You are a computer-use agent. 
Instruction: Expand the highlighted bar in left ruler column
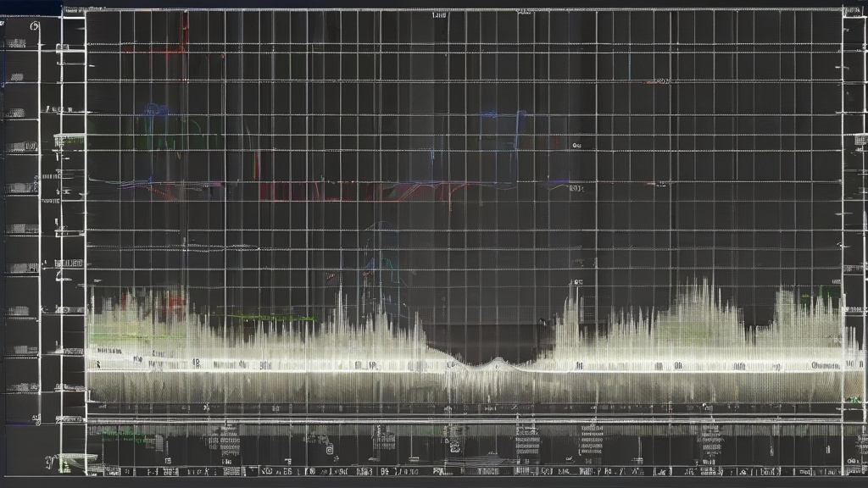70,141
